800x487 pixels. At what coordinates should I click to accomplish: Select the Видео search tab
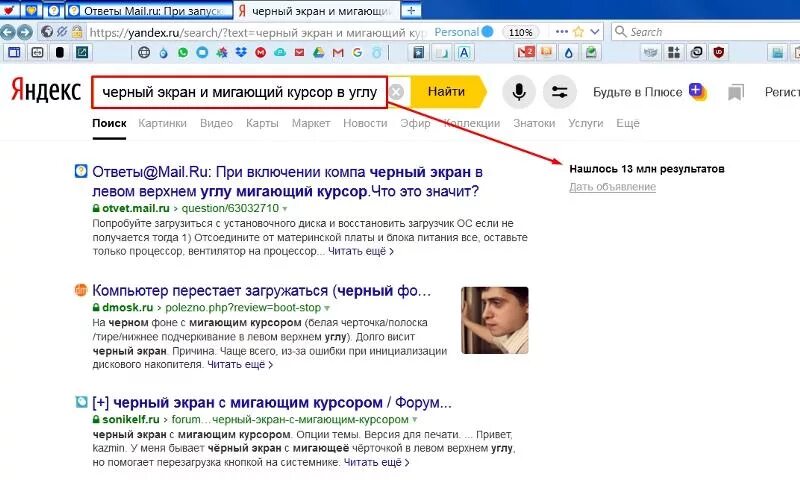tap(216, 123)
